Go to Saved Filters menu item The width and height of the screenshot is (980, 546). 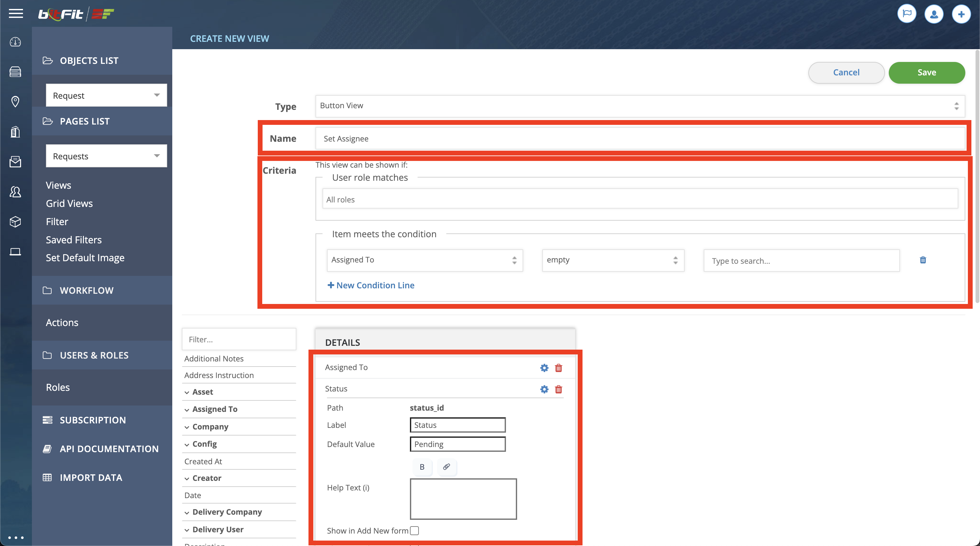[74, 239]
